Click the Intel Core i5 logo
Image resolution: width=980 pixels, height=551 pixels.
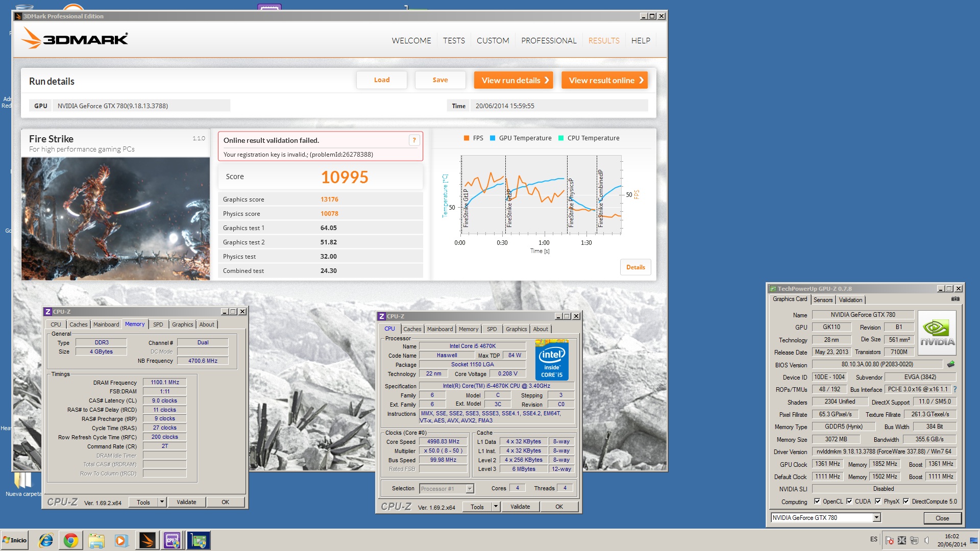pos(552,360)
